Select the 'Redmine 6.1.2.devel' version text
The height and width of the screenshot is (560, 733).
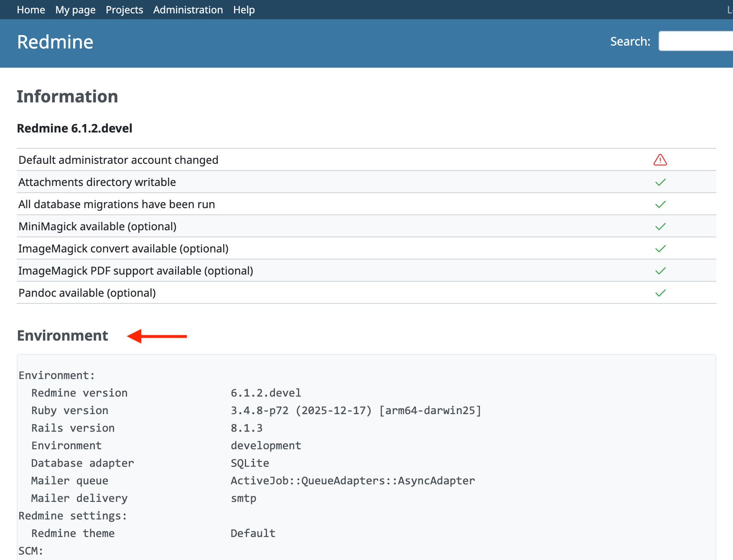74,128
